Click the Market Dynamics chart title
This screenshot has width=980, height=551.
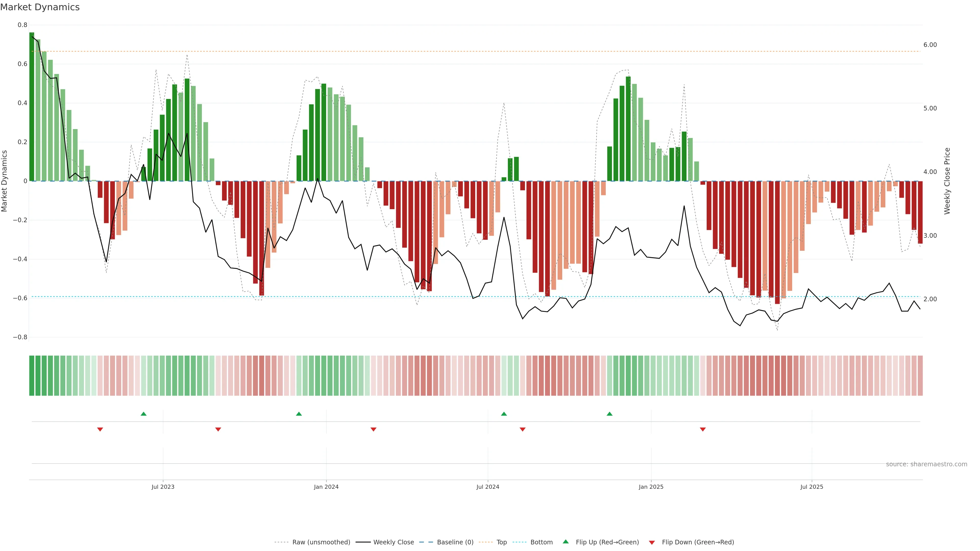point(40,7)
